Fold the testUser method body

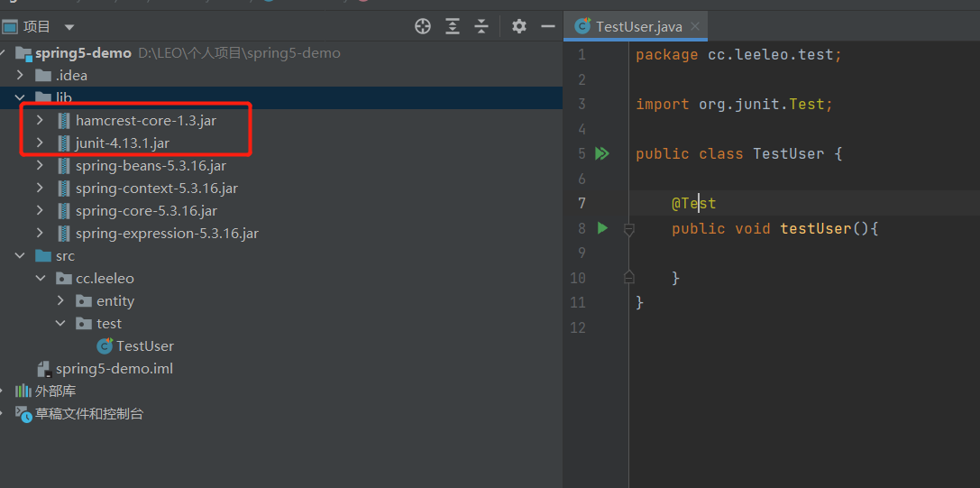point(629,230)
